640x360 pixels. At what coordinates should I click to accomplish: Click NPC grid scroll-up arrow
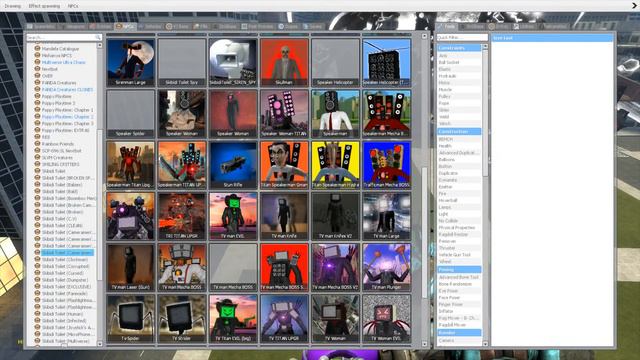coord(424,36)
